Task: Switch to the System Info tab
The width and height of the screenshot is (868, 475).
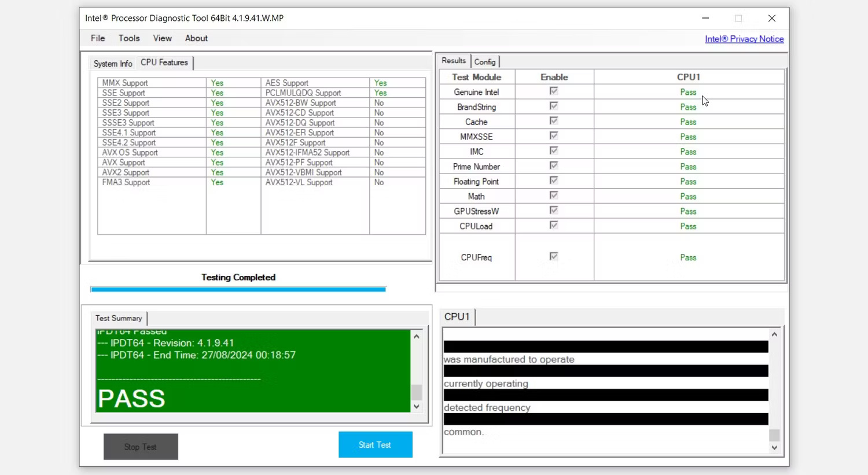Action: tap(113, 64)
